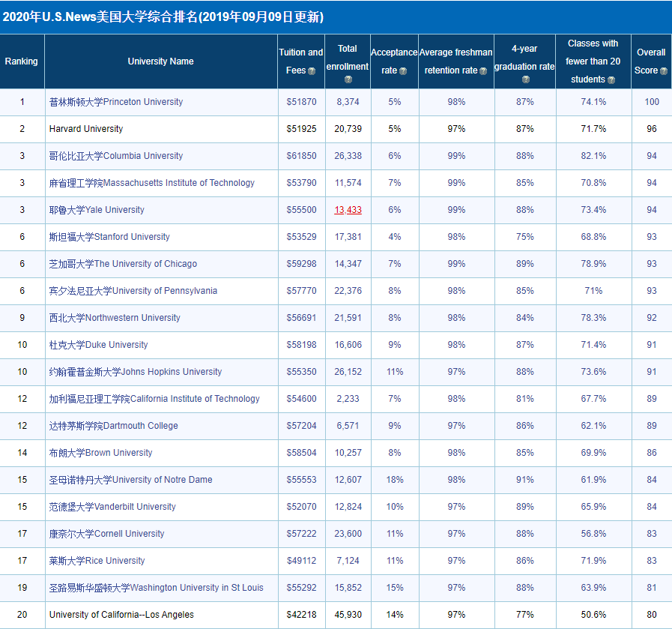Click UCLA's small classes value 50.6%
Image resolution: width=672 pixels, height=629 pixels.
[593, 615]
